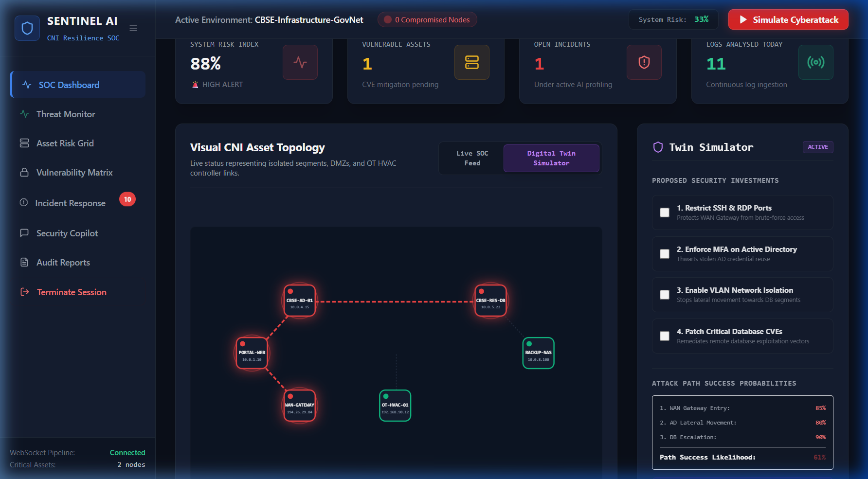Screen dimensions: 868x479
Task: Click CBSE-Infrastructure-GovNet environment name
Action: click(309, 20)
